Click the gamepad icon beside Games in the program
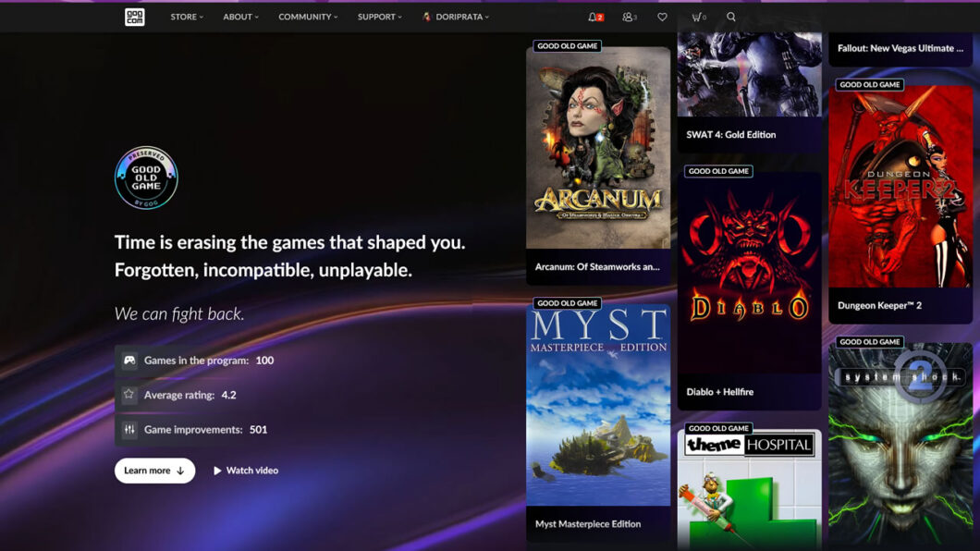Screen dimensions: 980x551 coord(129,360)
